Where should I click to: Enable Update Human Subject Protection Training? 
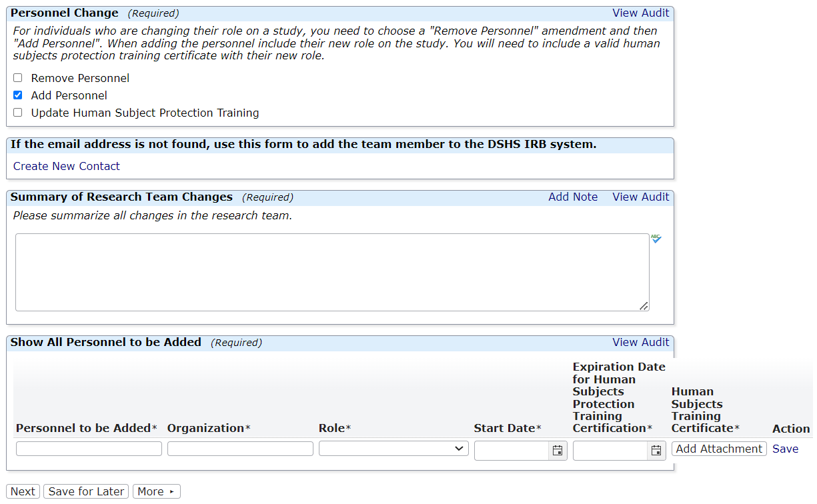pyautogui.click(x=17, y=112)
